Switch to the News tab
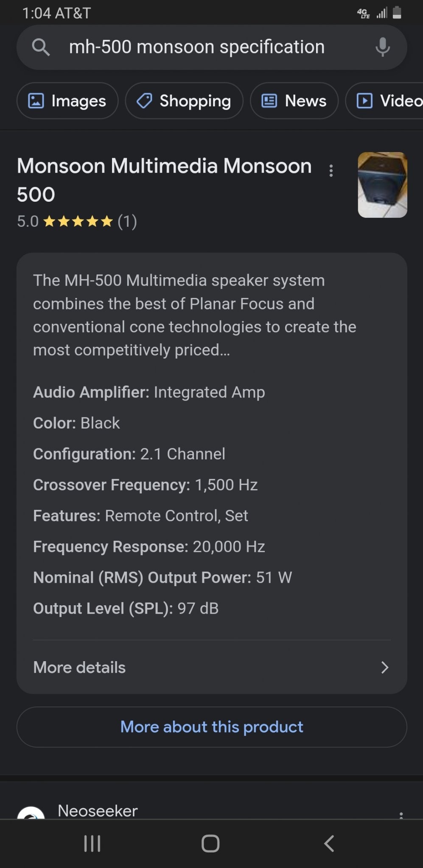 tap(294, 101)
